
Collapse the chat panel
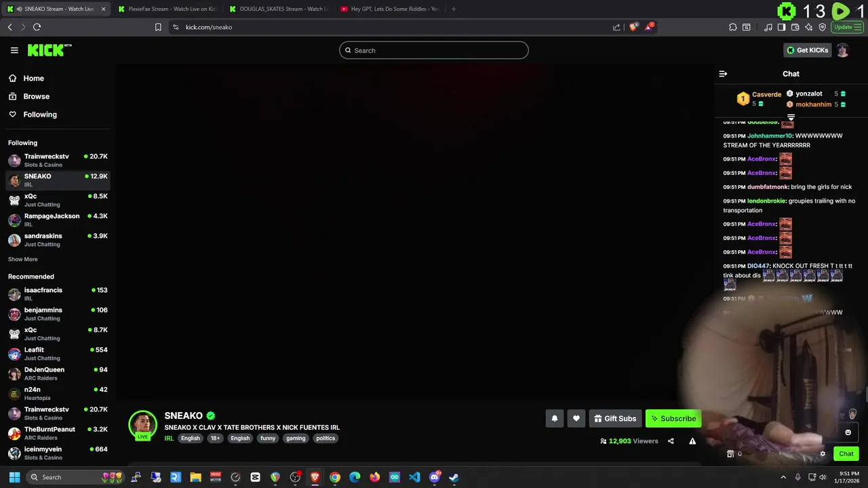[723, 74]
